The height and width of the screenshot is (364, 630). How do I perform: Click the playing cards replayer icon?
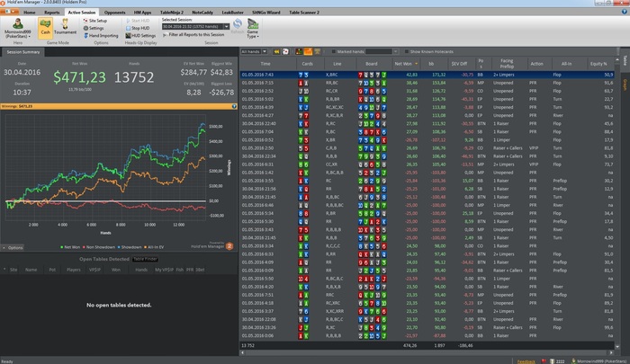click(285, 51)
